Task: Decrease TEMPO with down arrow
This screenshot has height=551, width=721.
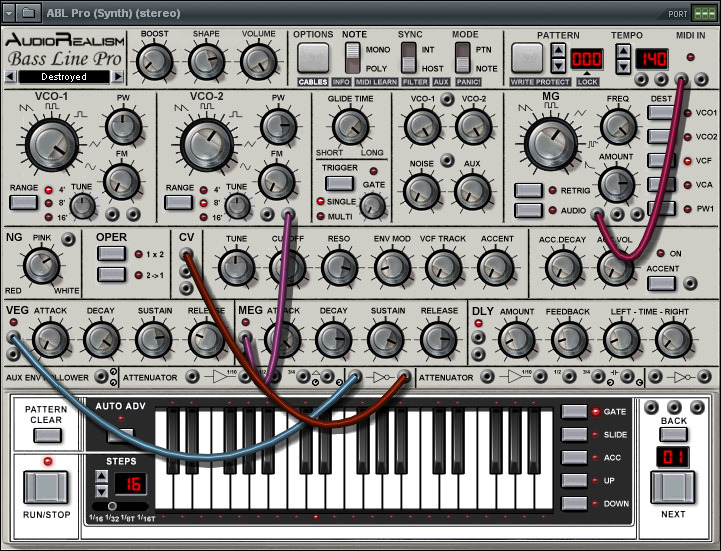Action: tap(623, 66)
